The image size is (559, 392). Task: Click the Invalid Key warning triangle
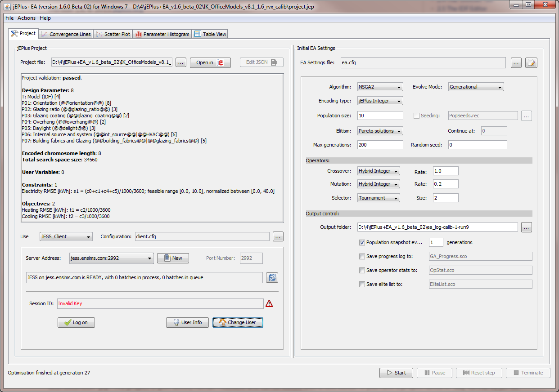(x=269, y=303)
